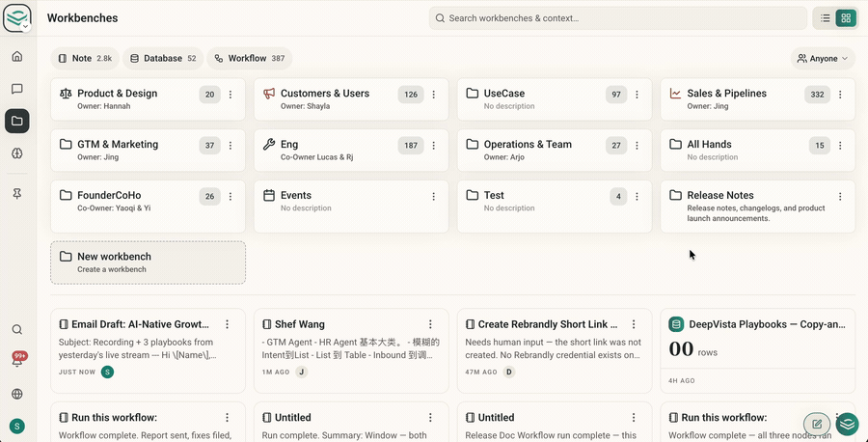Screen dimensions: 868x442
Task: Click the DeepVista Playbooks database icon
Action: [x=676, y=324]
